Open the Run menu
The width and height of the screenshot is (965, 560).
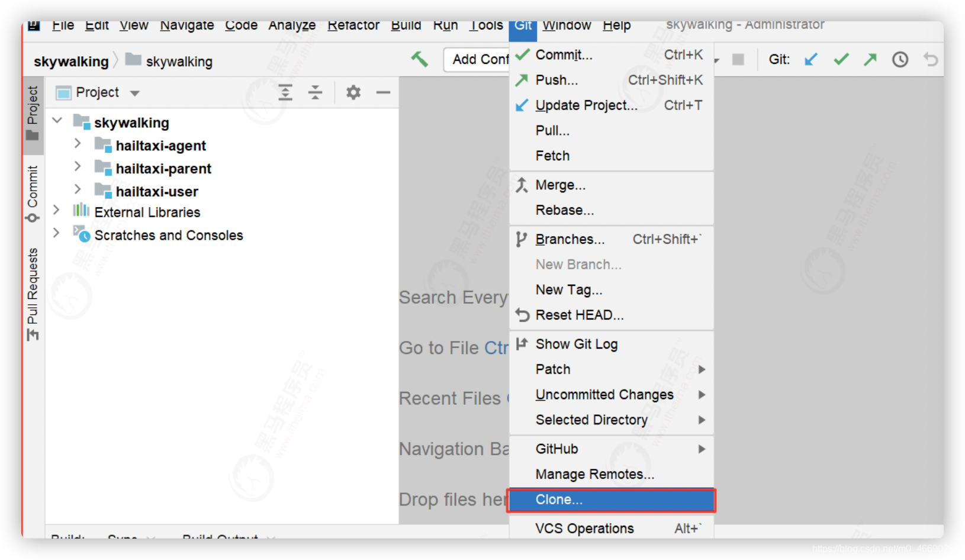tap(445, 25)
